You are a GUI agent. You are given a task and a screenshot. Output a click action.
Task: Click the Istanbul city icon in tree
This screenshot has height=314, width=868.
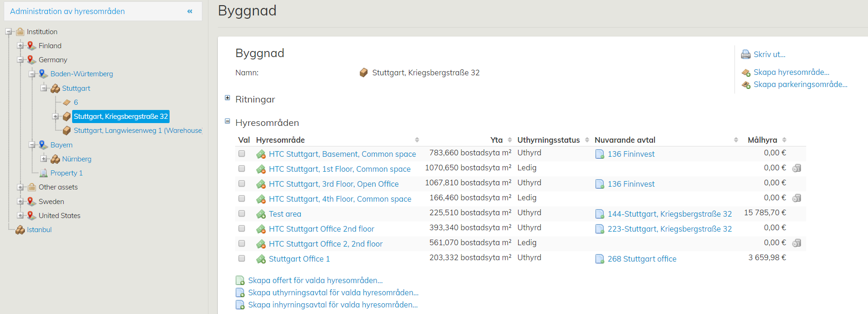[x=20, y=230]
